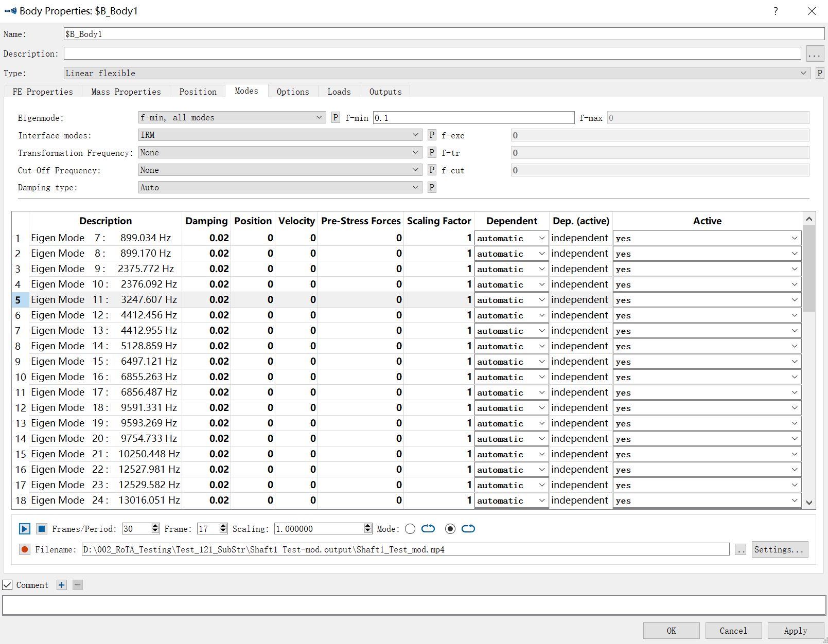Browse for output filename with the '..' button
Viewport: 828px width, 644px height.
click(x=741, y=549)
